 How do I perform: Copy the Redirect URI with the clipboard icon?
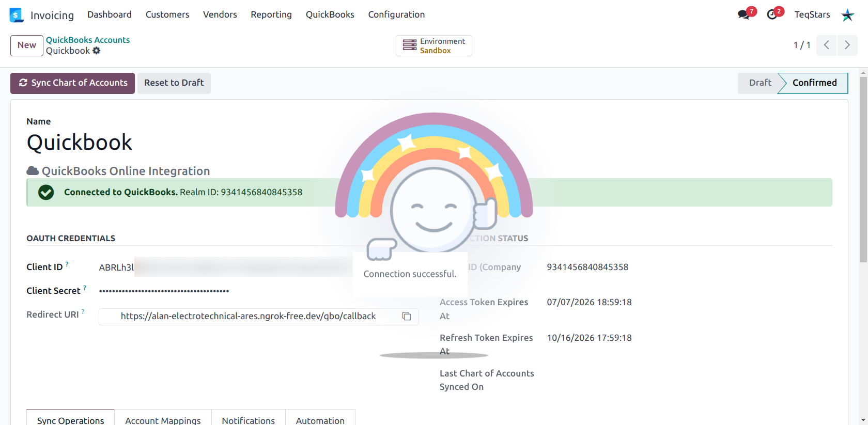[407, 316]
